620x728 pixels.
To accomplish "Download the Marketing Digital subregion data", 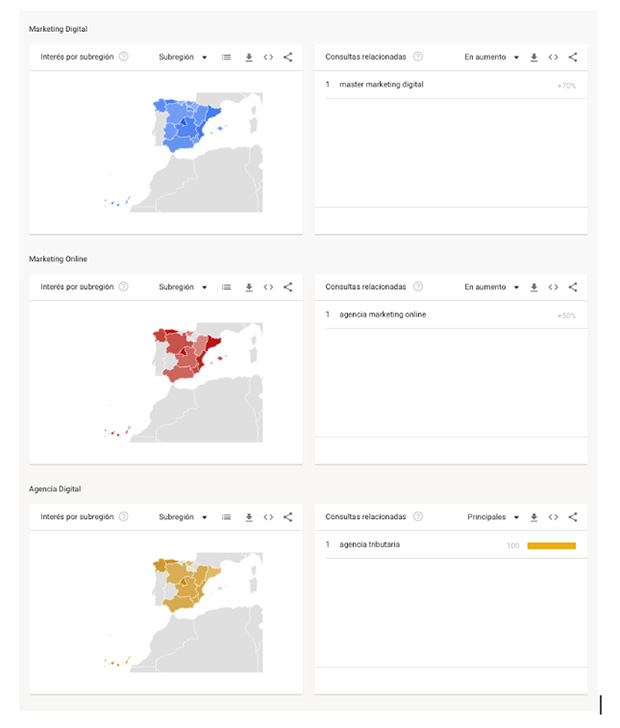I will click(249, 57).
